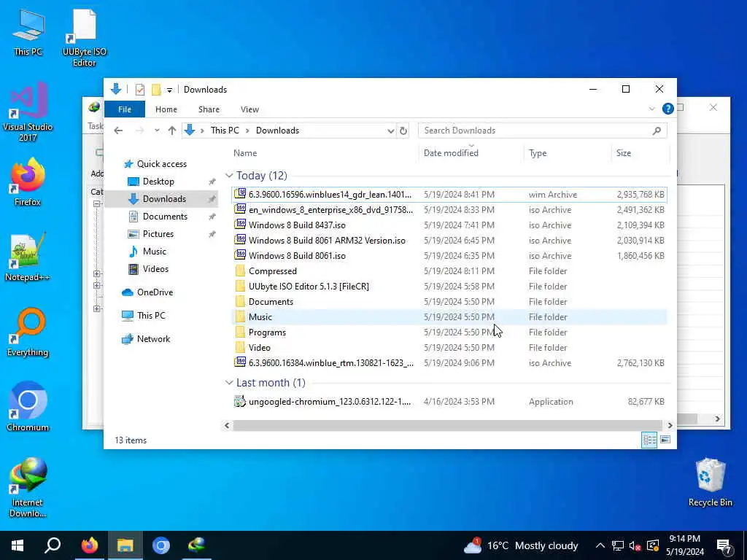Switch to the Share ribbon tab
This screenshot has height=560, width=747.
point(209,109)
